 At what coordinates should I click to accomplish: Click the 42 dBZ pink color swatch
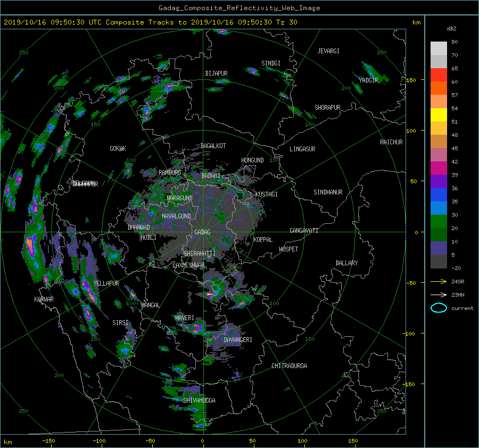pyautogui.click(x=439, y=154)
